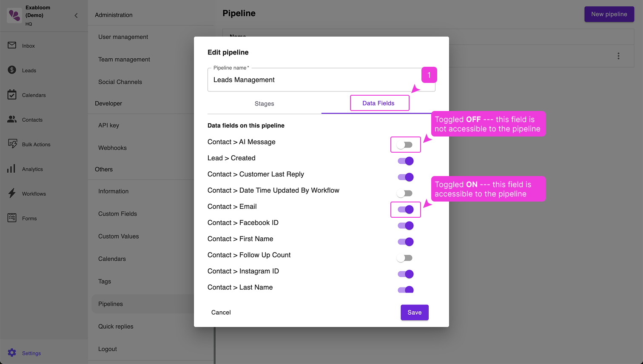Collapse the sidebar with the chevron

pyautogui.click(x=76, y=15)
